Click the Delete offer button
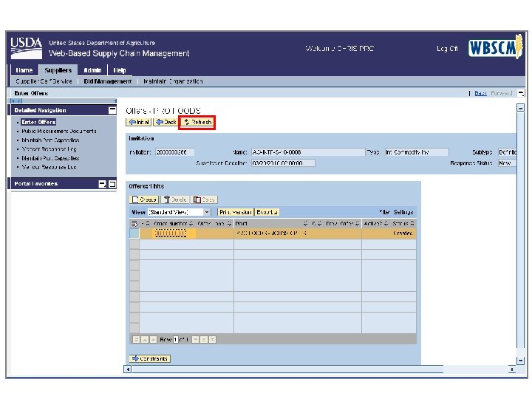The width and height of the screenshot is (532, 399). point(174,199)
